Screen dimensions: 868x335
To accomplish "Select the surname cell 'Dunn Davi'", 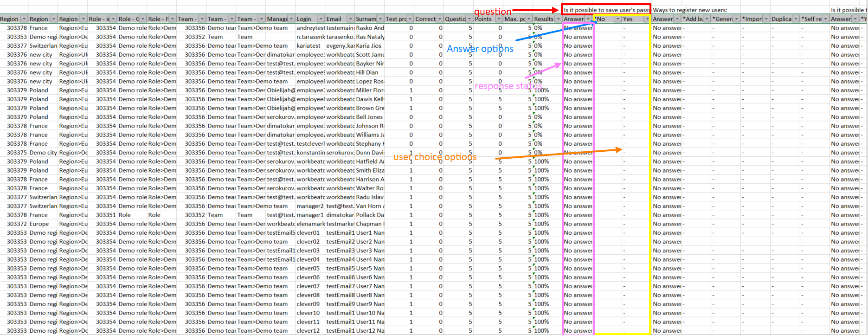I will click(x=370, y=153).
